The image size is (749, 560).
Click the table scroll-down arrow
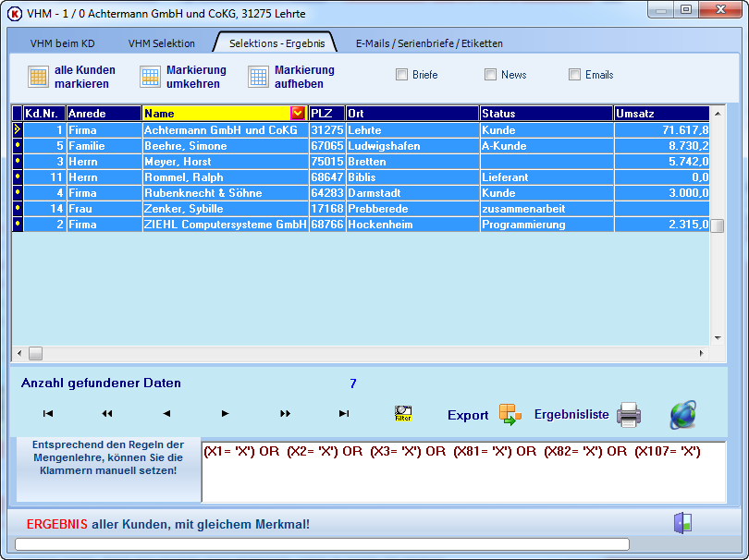[718, 338]
